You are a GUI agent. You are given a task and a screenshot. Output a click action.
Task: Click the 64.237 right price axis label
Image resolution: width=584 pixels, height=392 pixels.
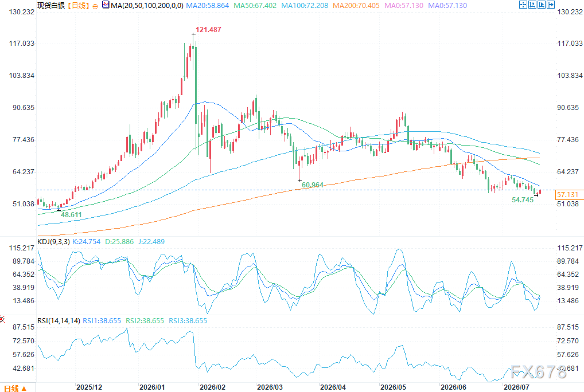(568, 172)
